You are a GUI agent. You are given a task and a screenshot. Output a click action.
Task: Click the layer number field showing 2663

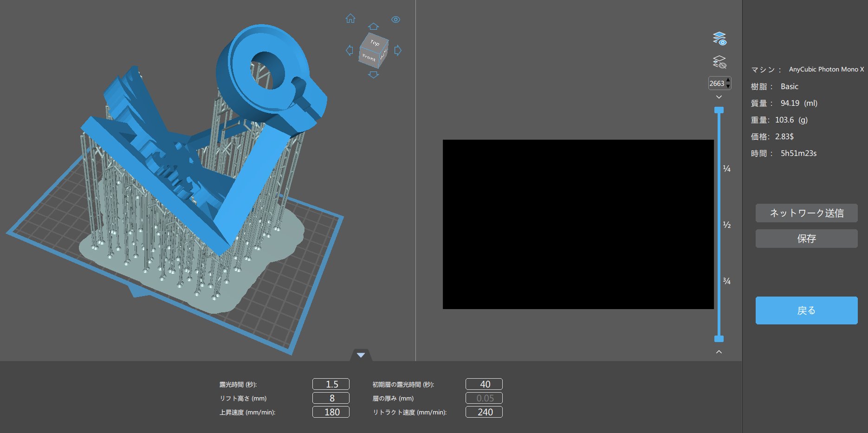click(x=717, y=83)
